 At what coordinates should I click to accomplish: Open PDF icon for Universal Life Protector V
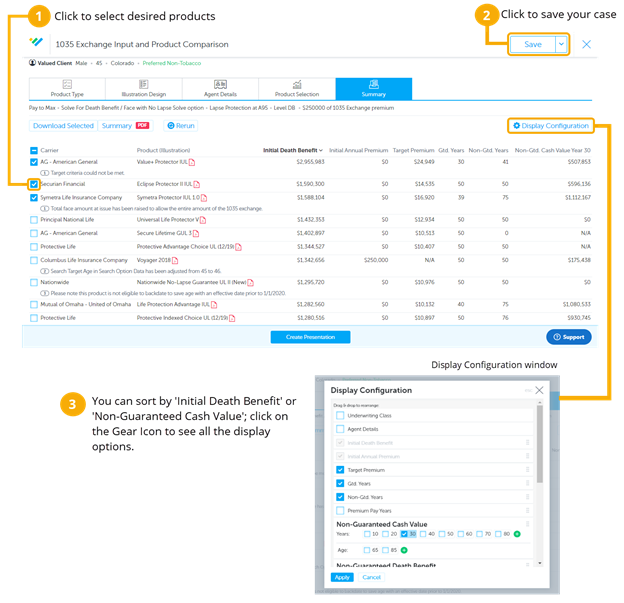(203, 220)
